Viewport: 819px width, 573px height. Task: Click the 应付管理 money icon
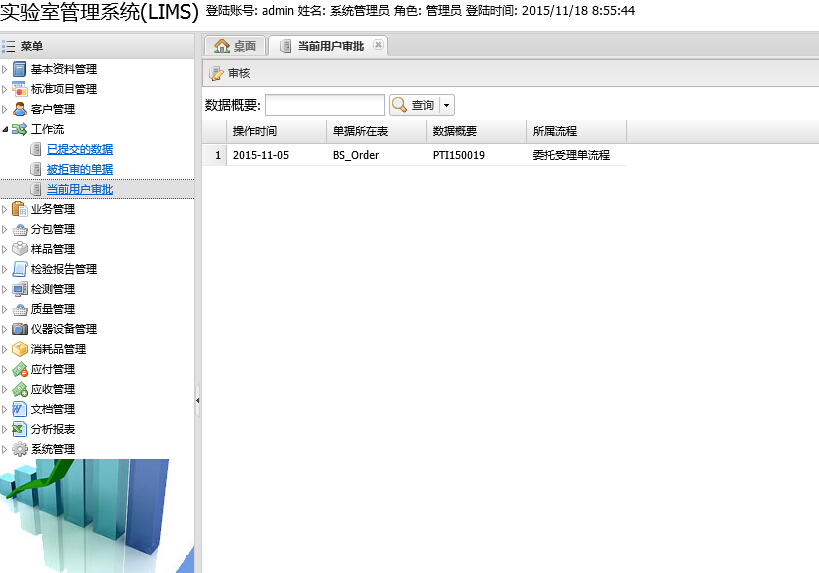(x=19, y=369)
